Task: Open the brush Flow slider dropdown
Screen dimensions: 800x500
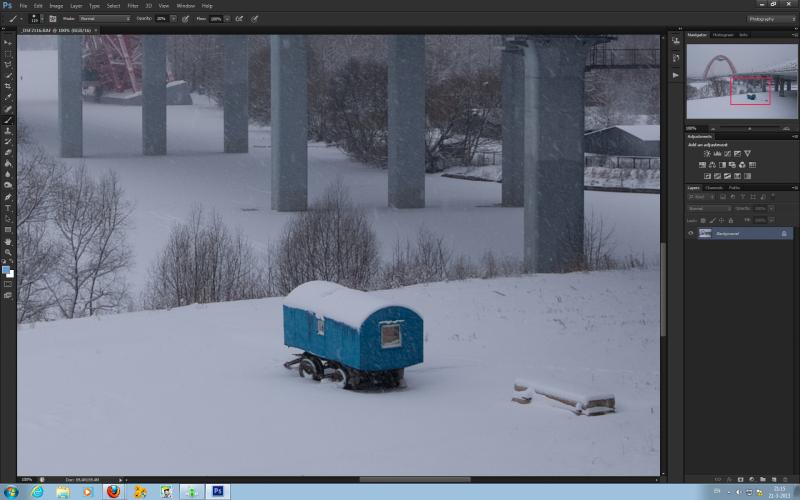Action: coord(227,19)
